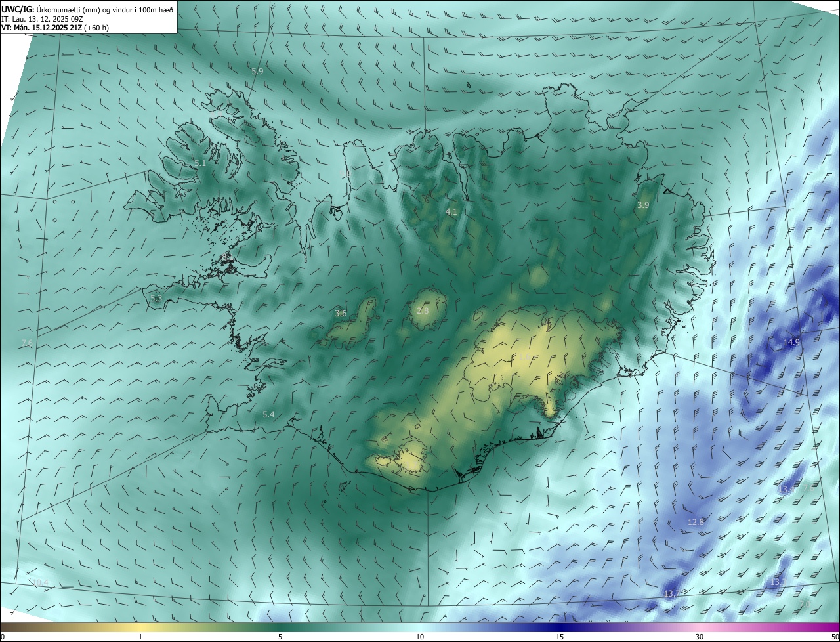The image size is (840, 642).
Task: Click the 4.1 value label in north Iceland
Action: point(451,211)
